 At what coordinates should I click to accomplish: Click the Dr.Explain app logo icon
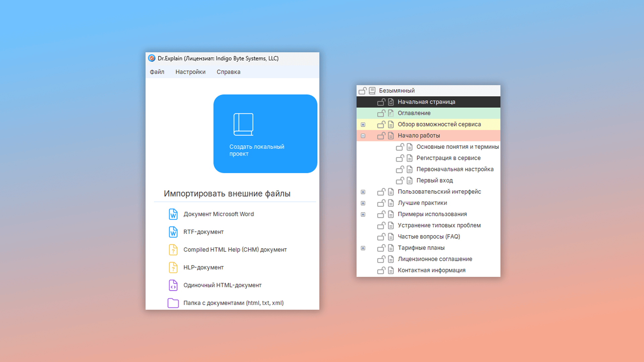152,58
